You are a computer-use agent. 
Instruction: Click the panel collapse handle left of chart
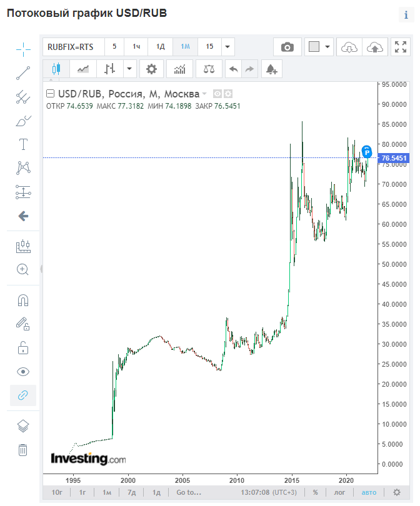pos(41,269)
